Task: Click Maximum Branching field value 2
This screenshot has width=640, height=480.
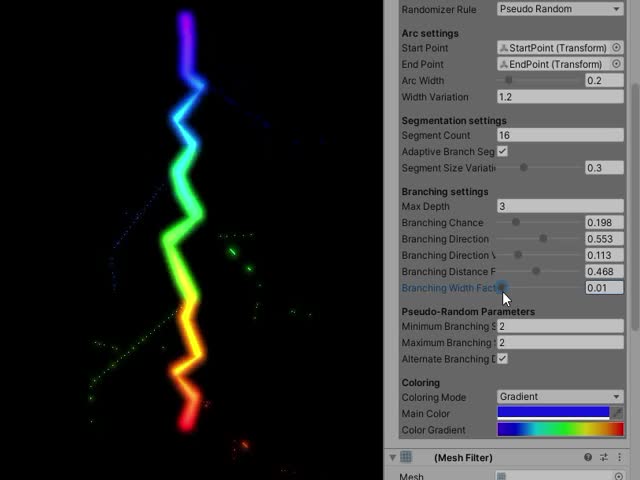Action: [x=560, y=342]
